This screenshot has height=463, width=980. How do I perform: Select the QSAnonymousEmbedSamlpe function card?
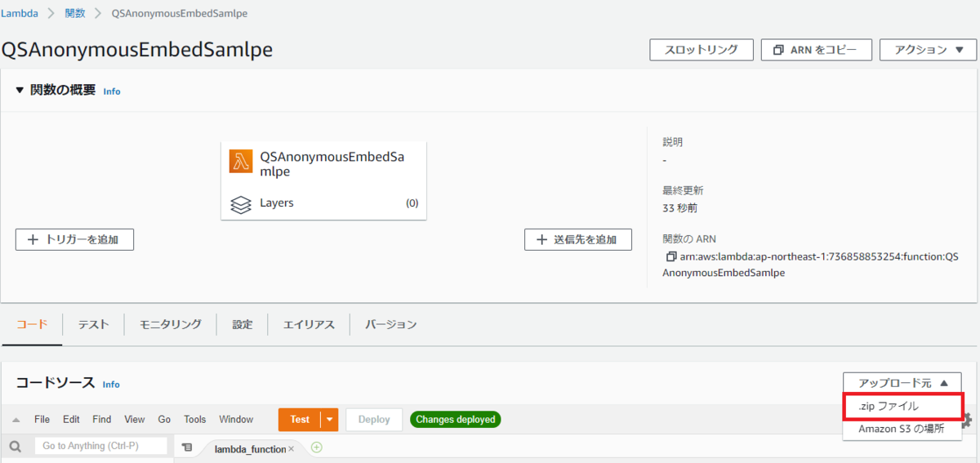click(x=323, y=180)
